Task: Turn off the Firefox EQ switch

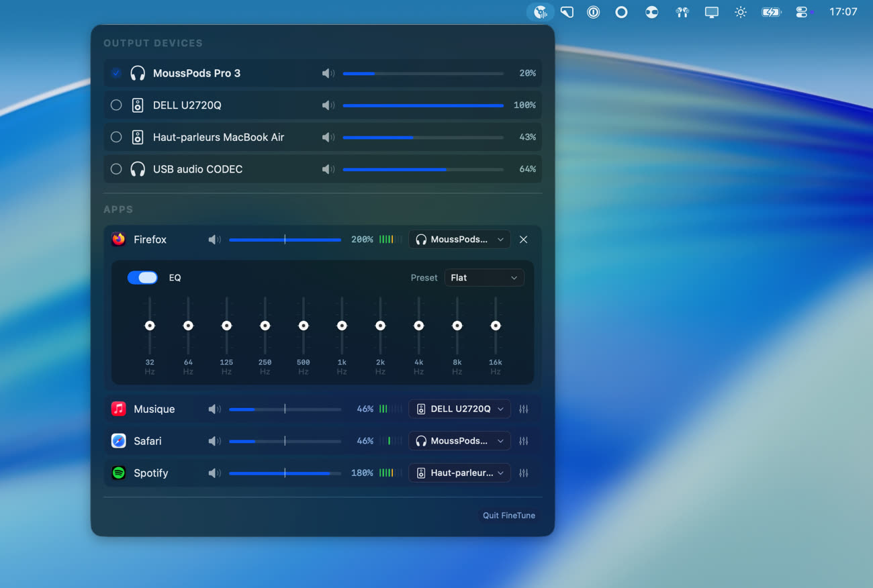Action: (x=142, y=278)
